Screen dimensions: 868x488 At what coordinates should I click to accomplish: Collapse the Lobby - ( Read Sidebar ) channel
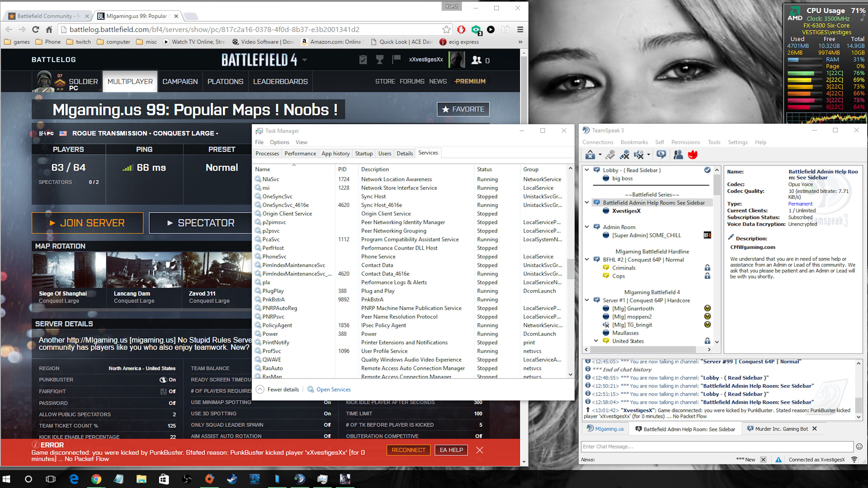pos(587,170)
